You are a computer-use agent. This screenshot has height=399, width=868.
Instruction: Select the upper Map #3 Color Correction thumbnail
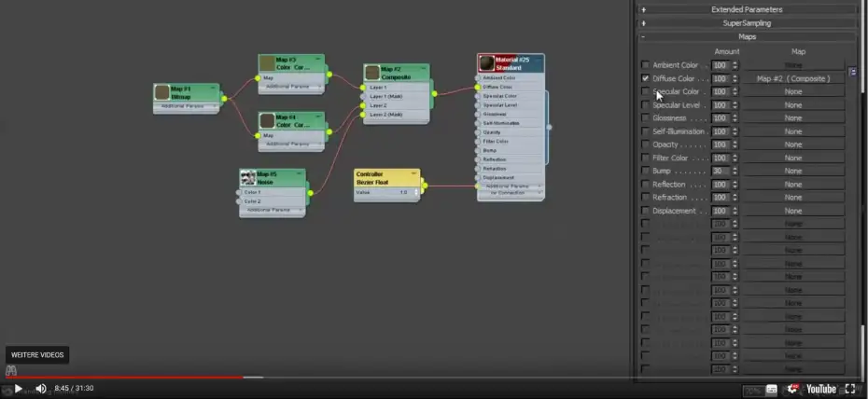tap(267, 63)
